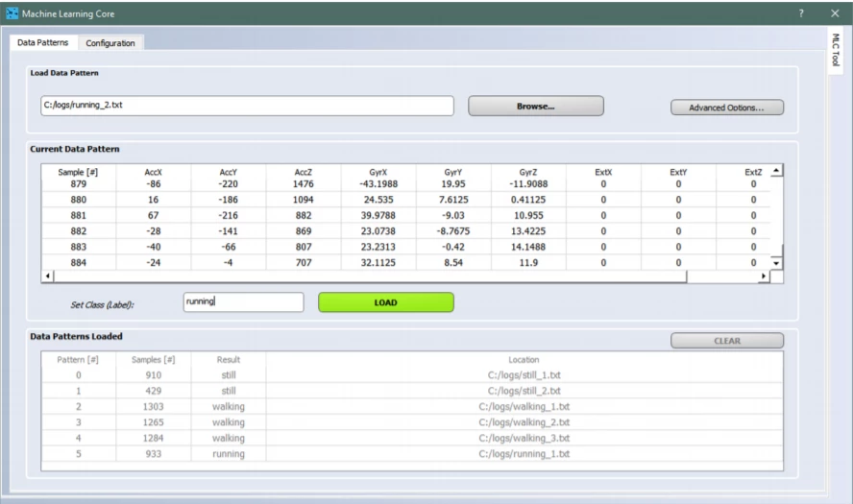853x504 pixels.
Task: Click samples count 1303
Action: click(154, 407)
